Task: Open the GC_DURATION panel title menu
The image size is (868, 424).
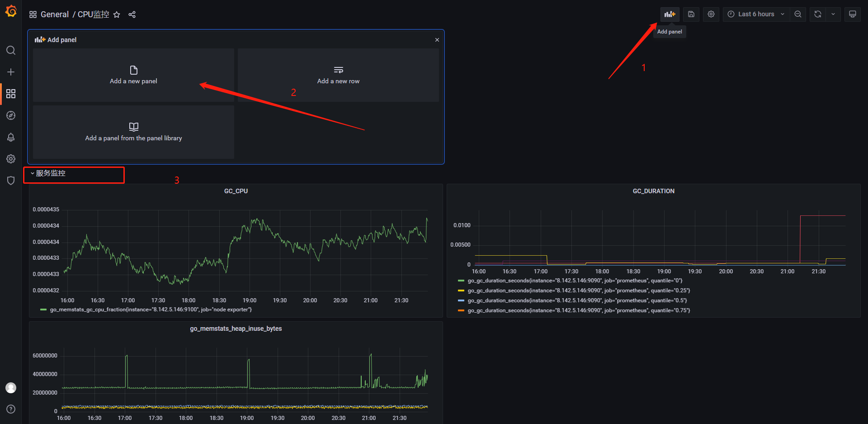Action: (653, 191)
